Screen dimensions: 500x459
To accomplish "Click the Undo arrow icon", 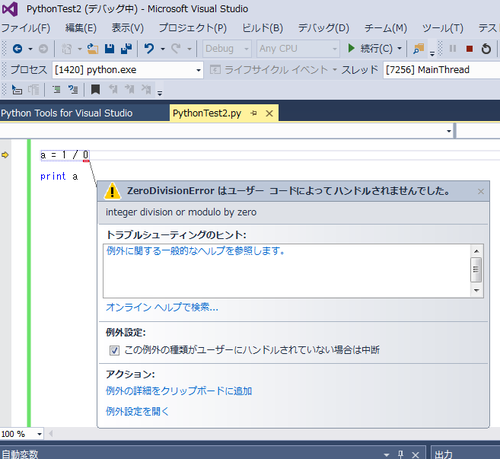I will tap(149, 49).
